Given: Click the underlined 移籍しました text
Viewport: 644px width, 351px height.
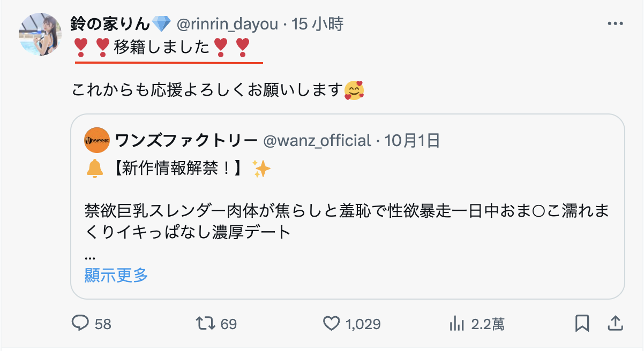Looking at the screenshot, I should [162, 48].
